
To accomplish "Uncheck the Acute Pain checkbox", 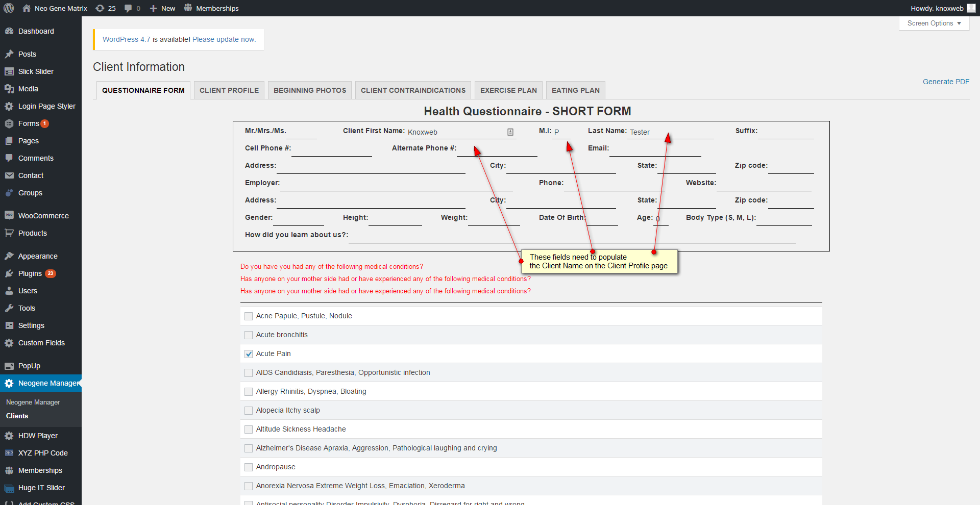I will coord(249,354).
